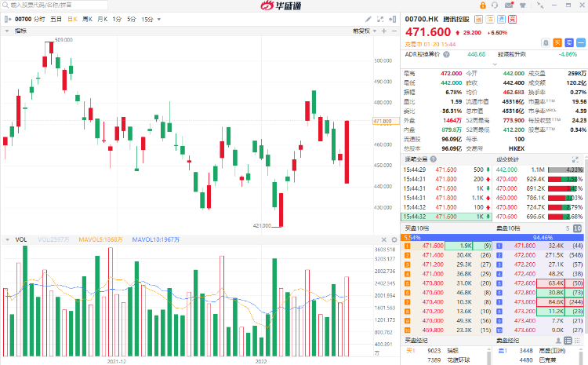Viewport: 588px width, 365px height.
Task: Click the orange 融 margin badge
Action: (478, 19)
